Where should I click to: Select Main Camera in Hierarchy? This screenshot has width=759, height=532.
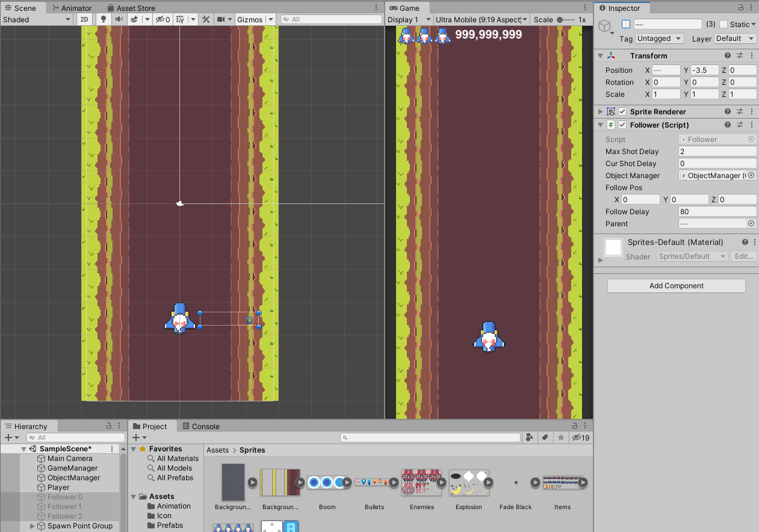[70, 459]
